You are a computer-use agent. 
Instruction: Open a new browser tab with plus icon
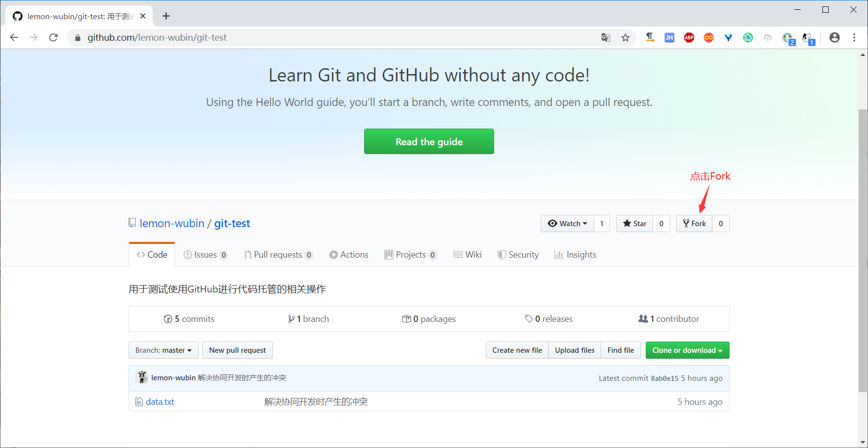click(166, 16)
